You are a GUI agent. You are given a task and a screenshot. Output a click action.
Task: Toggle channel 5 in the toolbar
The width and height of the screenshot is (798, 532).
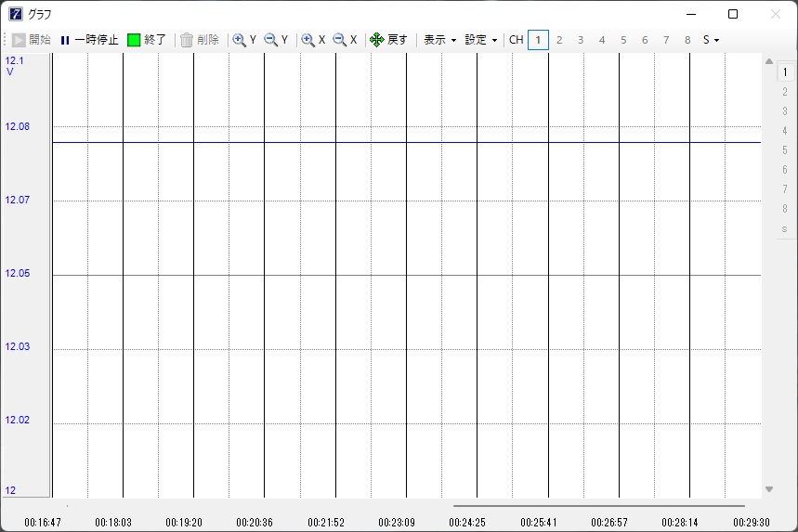click(623, 40)
